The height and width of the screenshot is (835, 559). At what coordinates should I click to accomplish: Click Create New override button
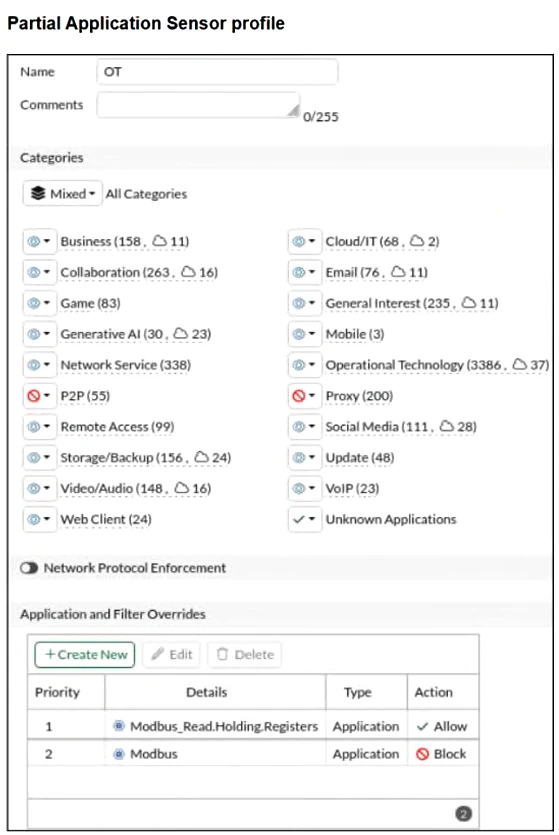coord(85,654)
